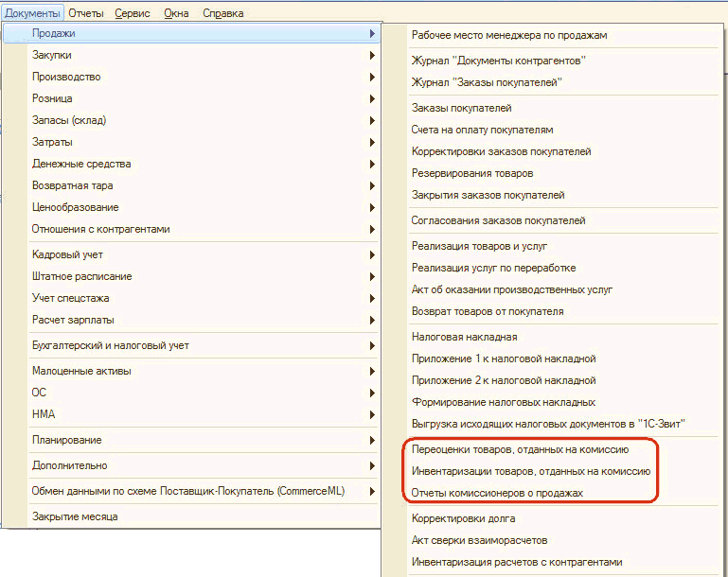Open Налоговая накладная documents
Screen dimensions: 728x577
tap(464, 337)
